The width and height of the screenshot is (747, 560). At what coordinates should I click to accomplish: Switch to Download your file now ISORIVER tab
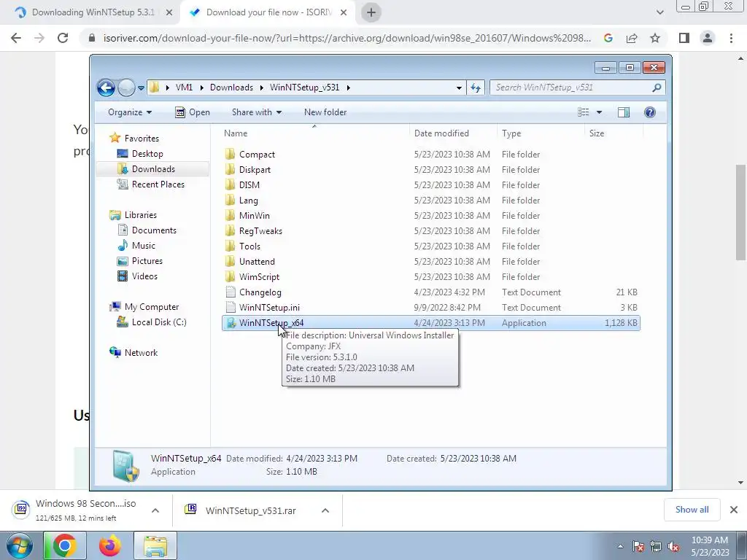[x=269, y=12]
